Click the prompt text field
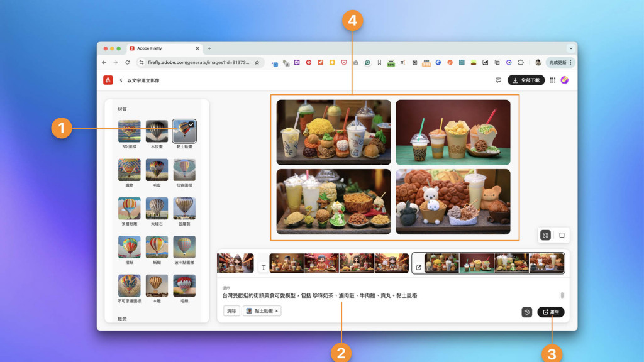Viewport: 644px width, 362px height. (390, 295)
